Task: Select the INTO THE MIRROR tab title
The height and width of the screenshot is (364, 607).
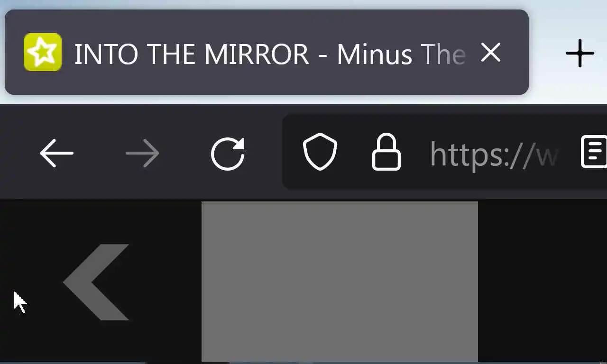Action: [192, 54]
